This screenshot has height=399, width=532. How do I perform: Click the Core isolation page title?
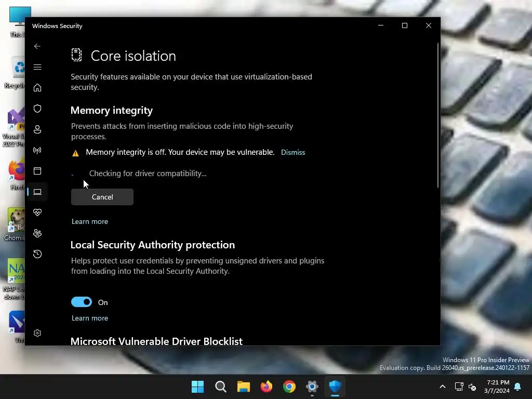(x=134, y=56)
